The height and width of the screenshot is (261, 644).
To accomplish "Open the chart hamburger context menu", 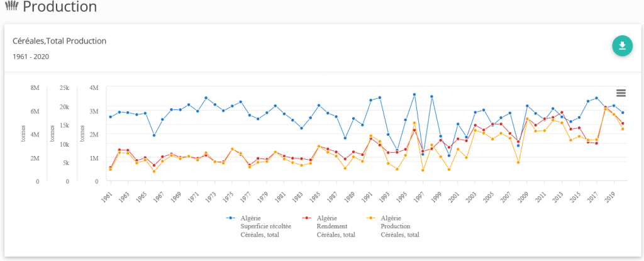I will click(x=621, y=93).
